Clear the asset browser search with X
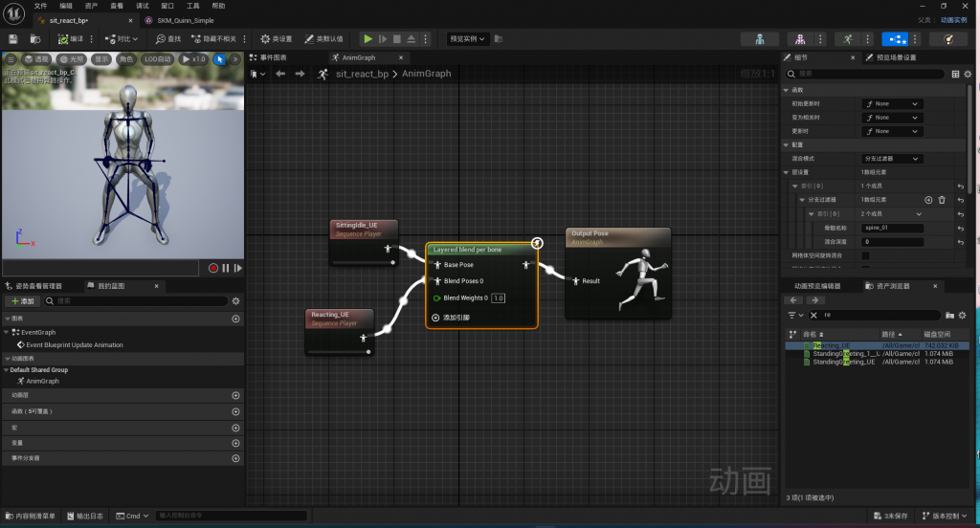This screenshot has width=980, height=528. click(813, 316)
